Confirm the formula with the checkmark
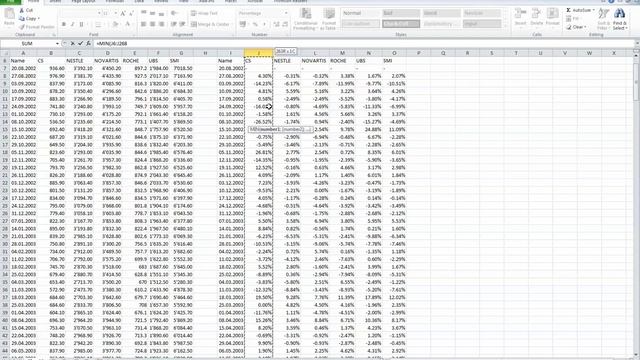Image resolution: width=640 pixels, height=360 pixels. (80, 43)
